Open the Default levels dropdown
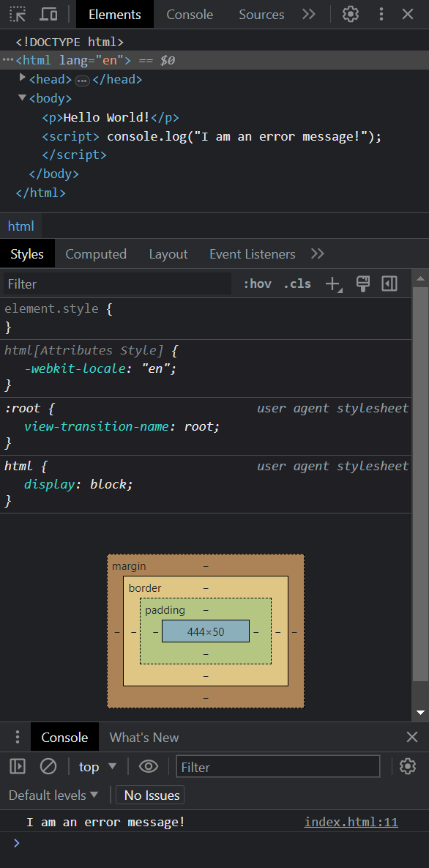 tap(53, 795)
